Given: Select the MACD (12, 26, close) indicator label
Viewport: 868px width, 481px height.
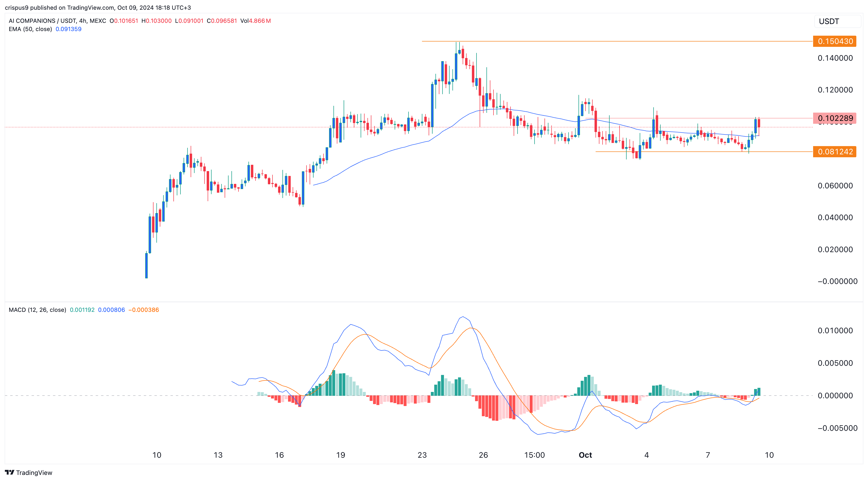Looking at the screenshot, I should pos(37,310).
